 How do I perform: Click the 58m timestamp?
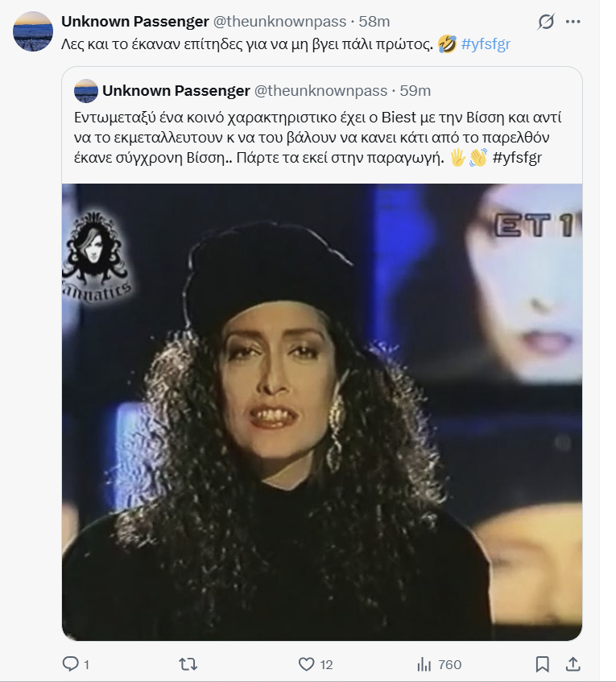pos(374,21)
